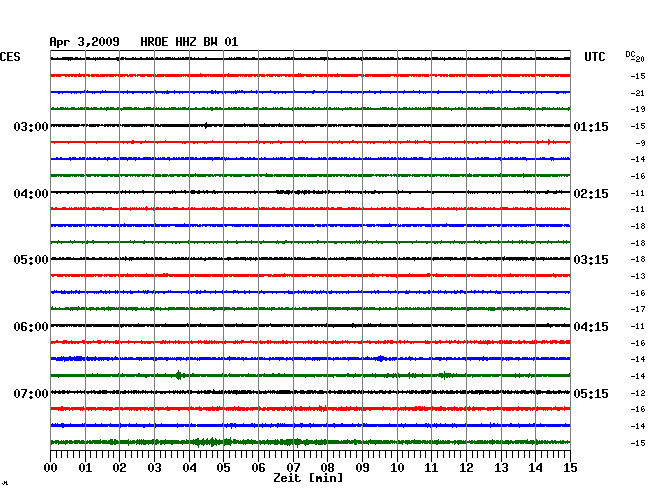Select minute tick label "03" on time axis

pyautogui.click(x=155, y=468)
